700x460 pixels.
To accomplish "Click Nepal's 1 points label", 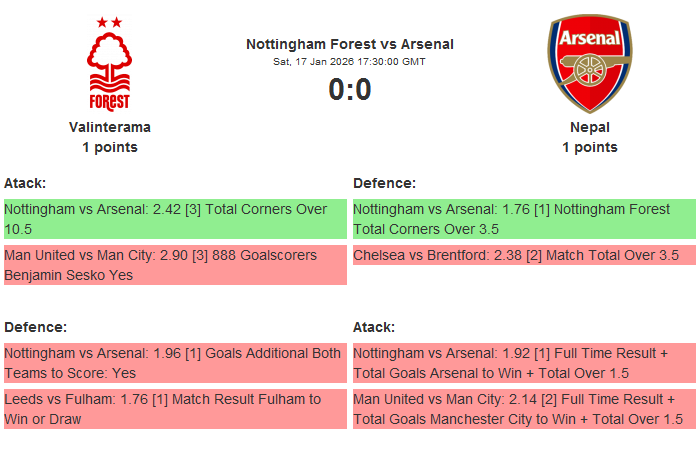I will [590, 147].
